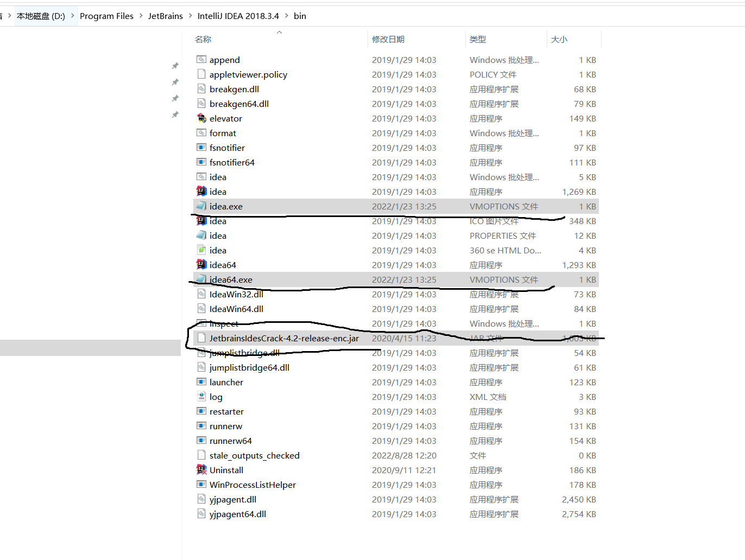745x560 pixels.
Task: Click the XML 文档 type cell
Action: [488, 397]
